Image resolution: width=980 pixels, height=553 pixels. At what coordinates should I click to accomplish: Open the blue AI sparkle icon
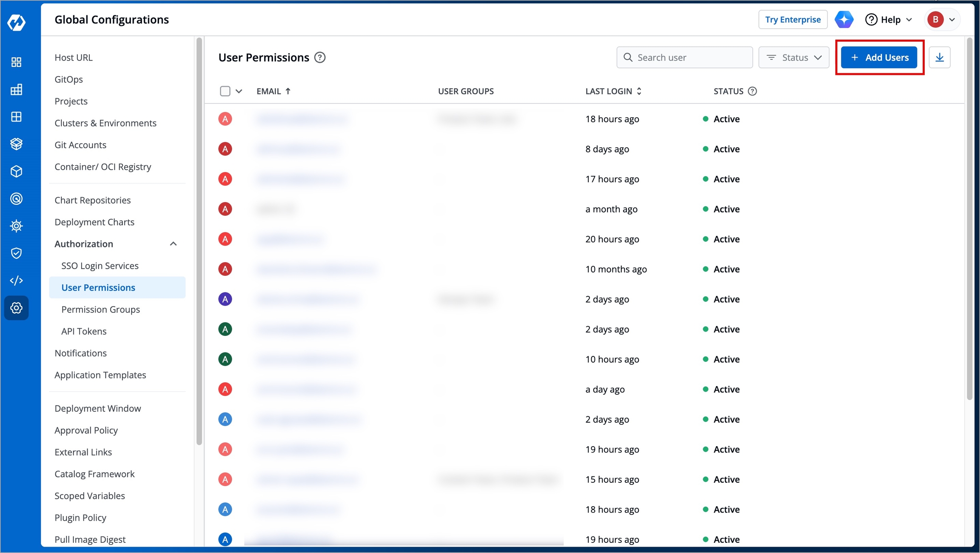[844, 20]
